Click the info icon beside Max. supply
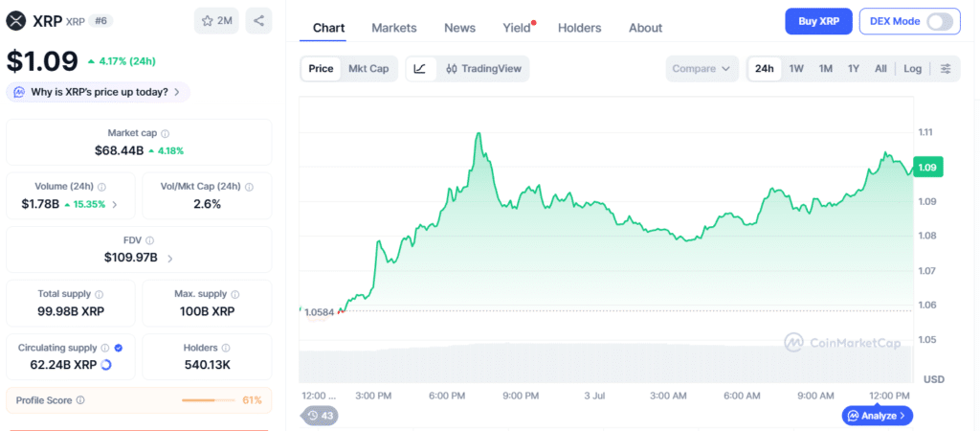This screenshot has width=980, height=431. click(235, 294)
